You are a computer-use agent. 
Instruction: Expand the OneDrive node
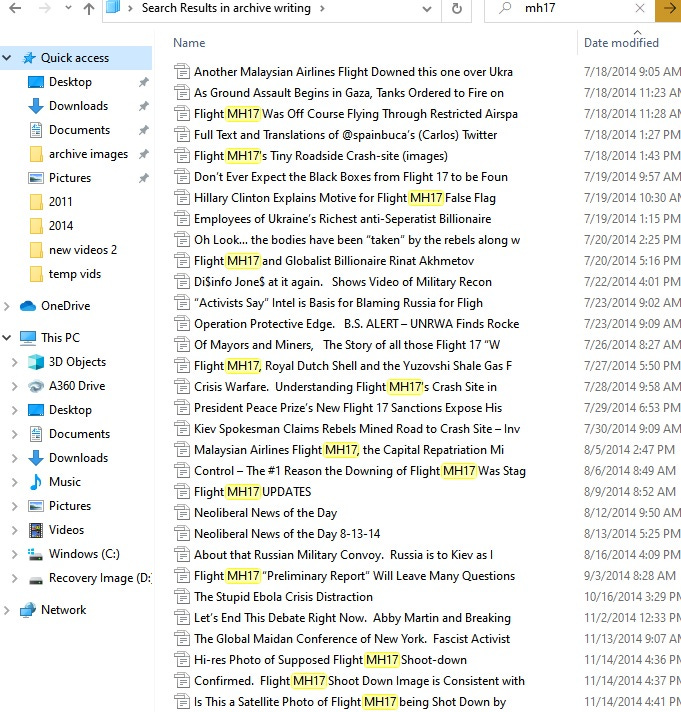7,306
